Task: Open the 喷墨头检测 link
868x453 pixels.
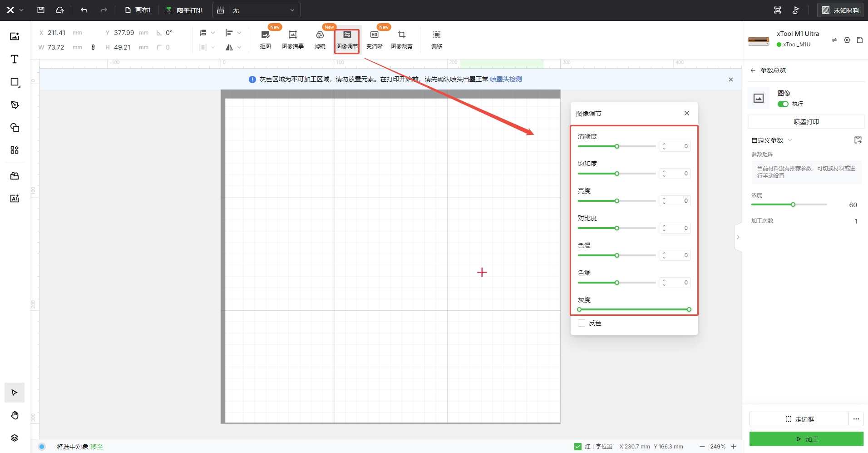Action: tap(506, 79)
